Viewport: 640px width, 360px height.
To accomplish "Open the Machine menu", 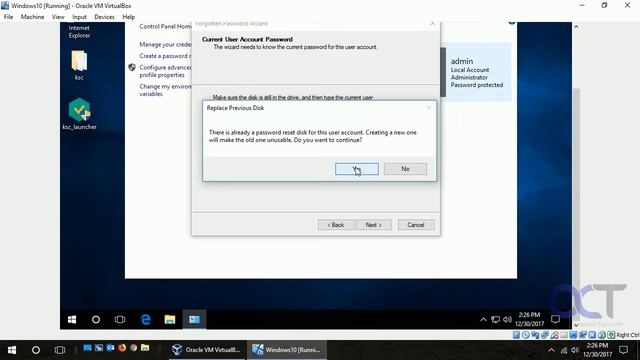I will (32, 17).
